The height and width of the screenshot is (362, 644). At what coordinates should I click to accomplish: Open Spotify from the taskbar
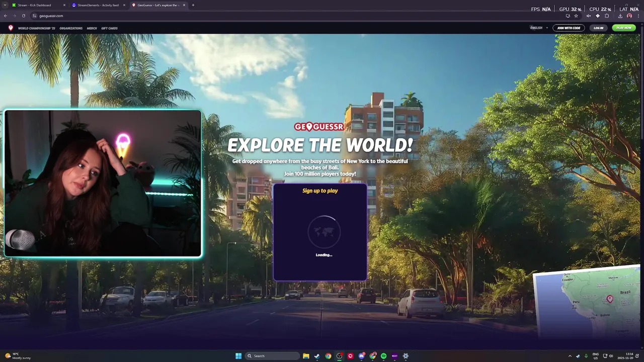tap(383, 356)
